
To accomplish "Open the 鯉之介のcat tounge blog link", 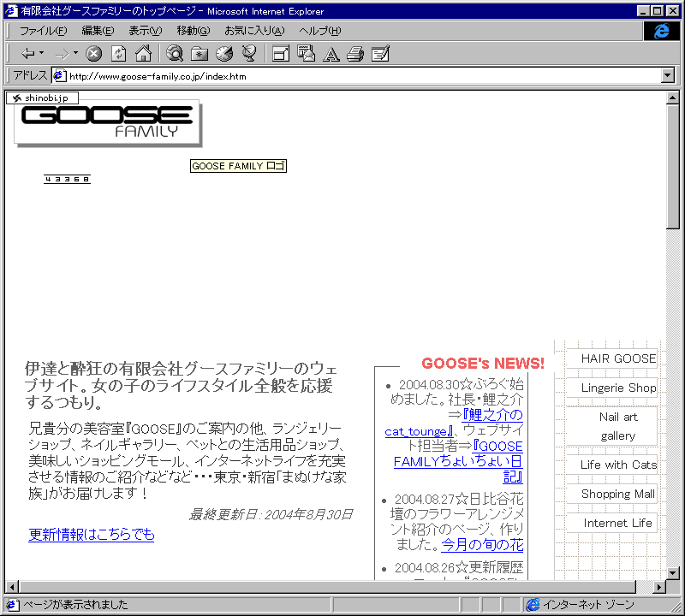I will [455, 423].
